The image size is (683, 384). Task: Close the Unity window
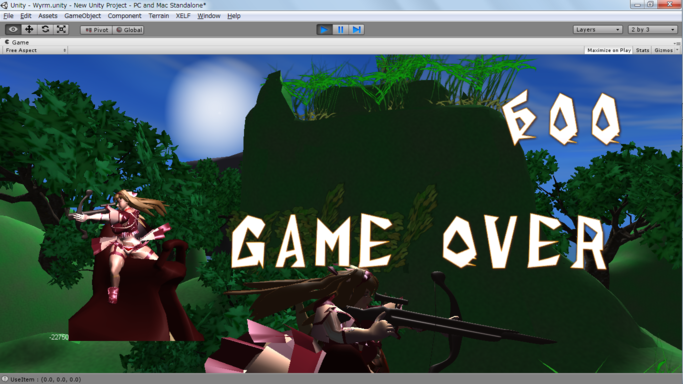coord(669,4)
